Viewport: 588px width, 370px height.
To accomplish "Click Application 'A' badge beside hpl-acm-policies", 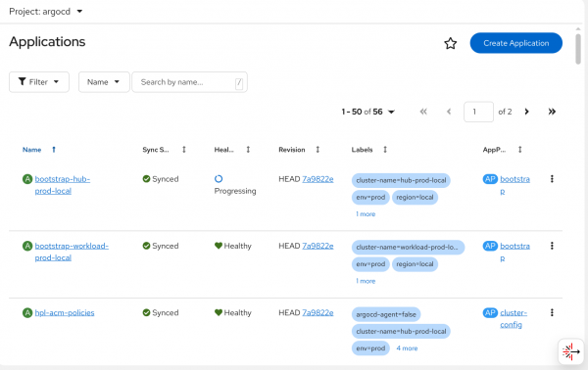I will [27, 312].
